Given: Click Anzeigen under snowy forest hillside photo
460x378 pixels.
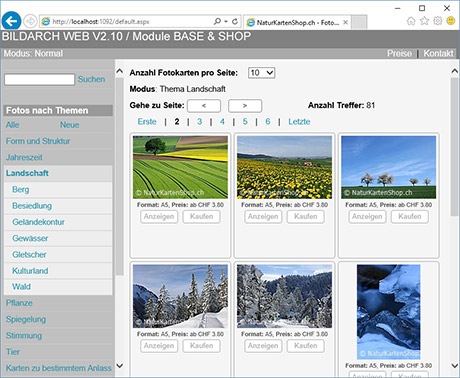Looking at the screenshot, I should tap(263, 346).
